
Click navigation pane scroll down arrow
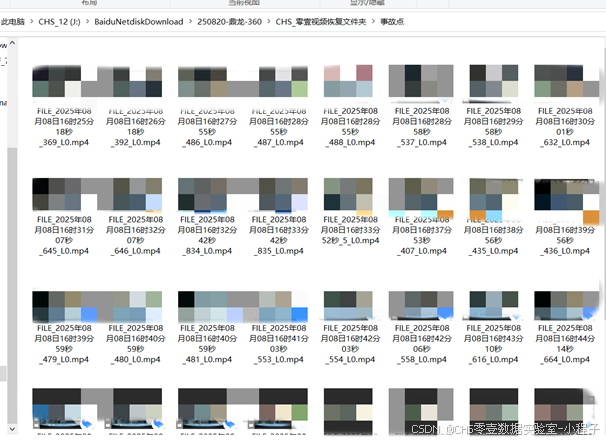coord(12,429)
